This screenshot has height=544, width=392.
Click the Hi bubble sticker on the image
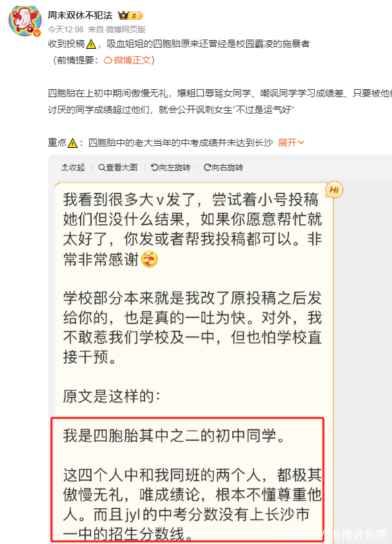[x=334, y=189]
